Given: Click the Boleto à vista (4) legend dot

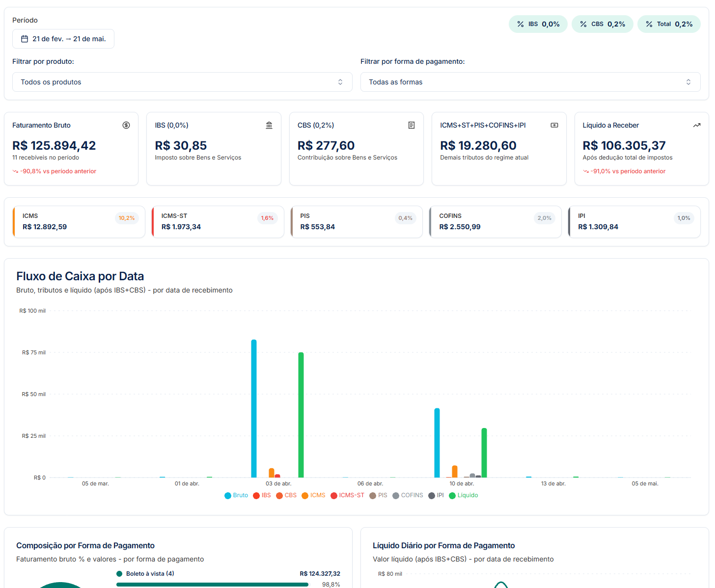Looking at the screenshot, I should pyautogui.click(x=119, y=574).
